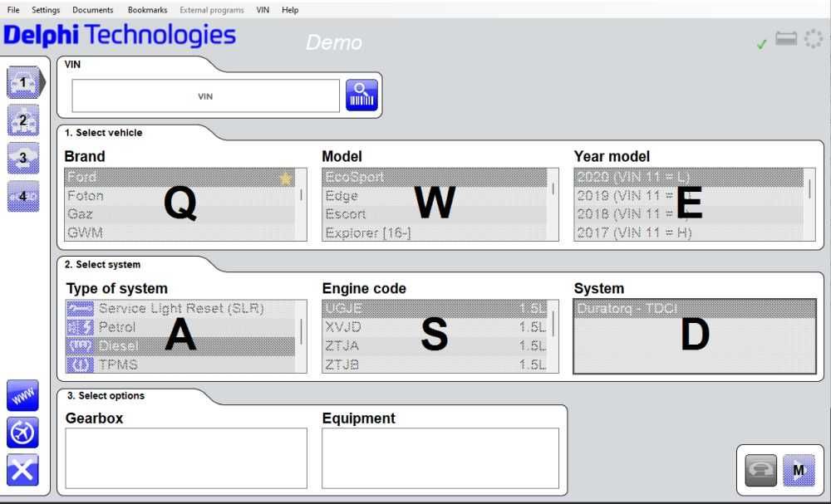Open step 3 sidebar icon
Image resolution: width=831 pixels, height=504 pixels.
(23, 158)
